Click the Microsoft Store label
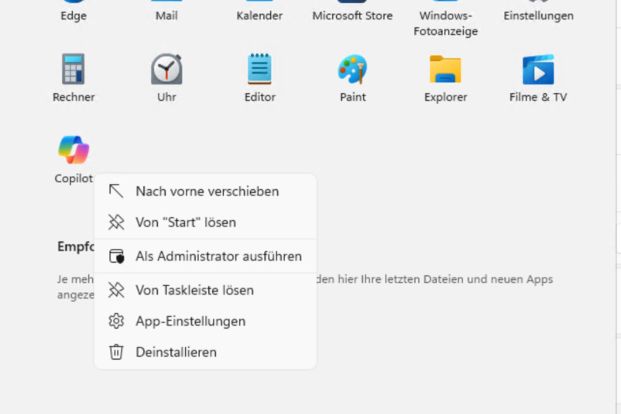621x414 pixels. coord(352,16)
